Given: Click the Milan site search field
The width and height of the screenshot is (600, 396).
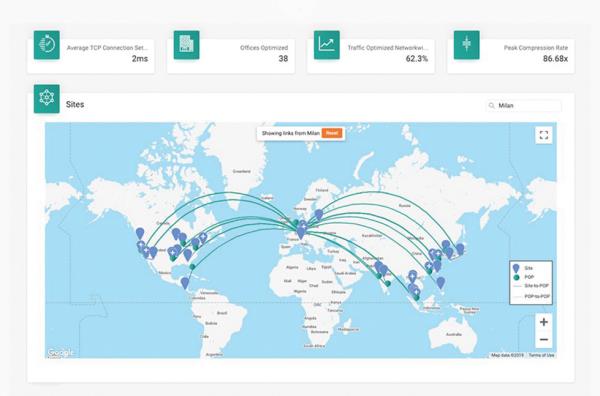Looking at the screenshot, I should (x=524, y=106).
